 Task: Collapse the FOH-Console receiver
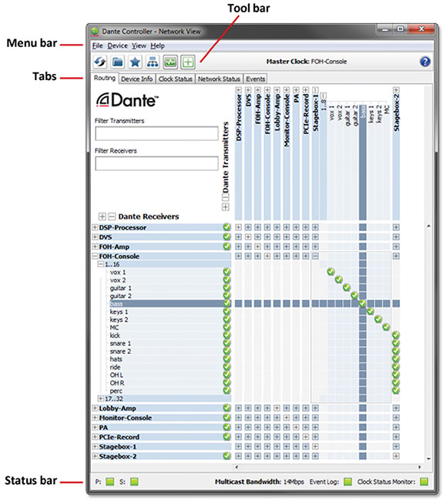(95, 256)
